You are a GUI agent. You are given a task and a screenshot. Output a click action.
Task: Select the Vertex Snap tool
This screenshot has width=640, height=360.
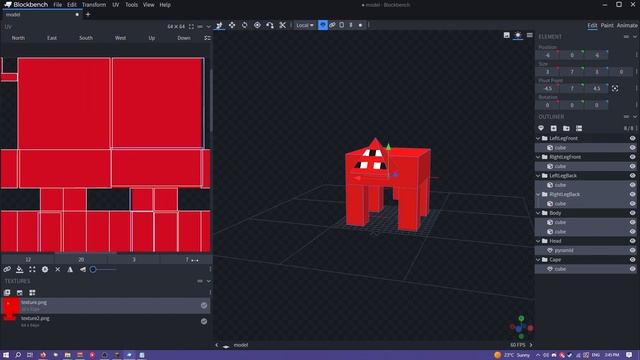click(x=270, y=25)
